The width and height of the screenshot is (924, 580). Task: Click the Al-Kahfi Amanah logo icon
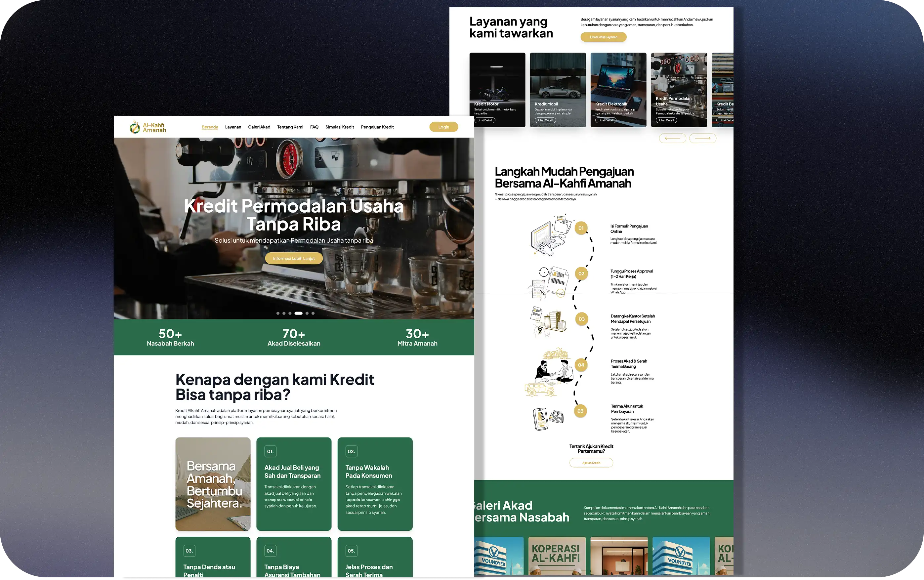(135, 127)
